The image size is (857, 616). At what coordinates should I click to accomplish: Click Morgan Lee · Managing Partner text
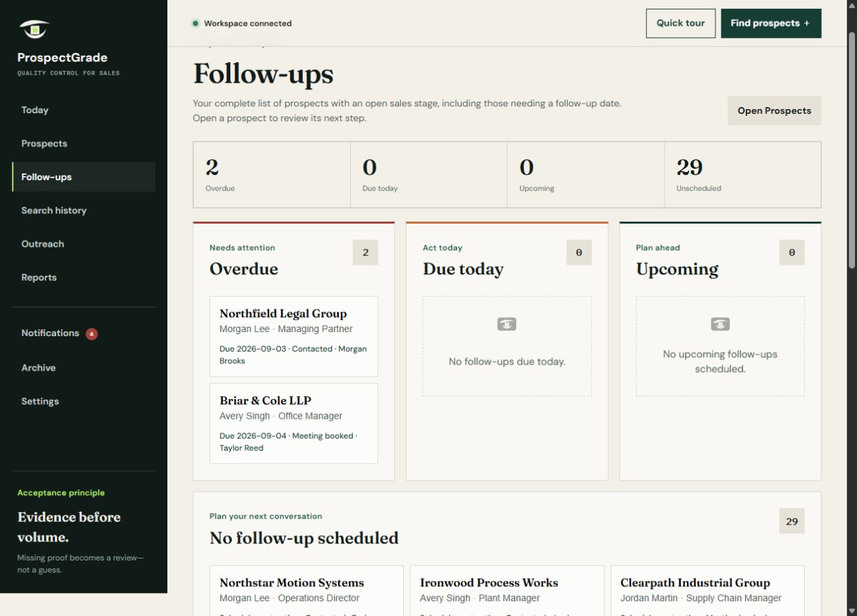tap(286, 329)
